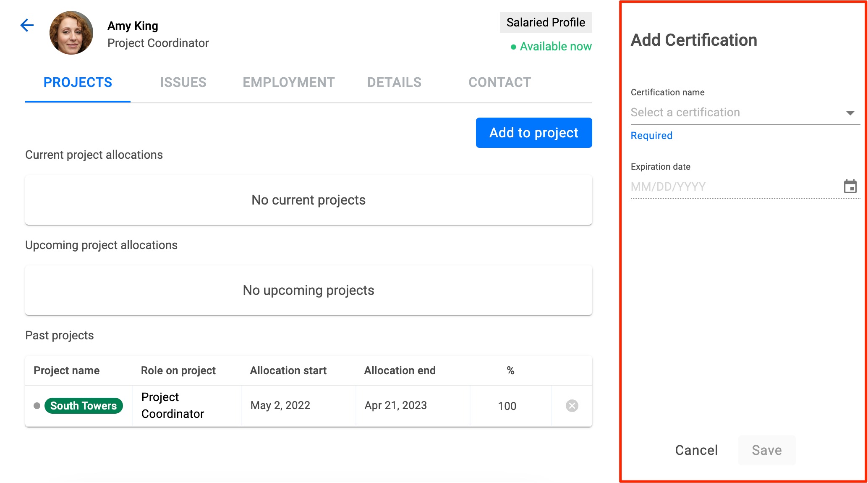Open the South Towers project tag
The width and height of the screenshot is (868, 483).
click(x=84, y=406)
